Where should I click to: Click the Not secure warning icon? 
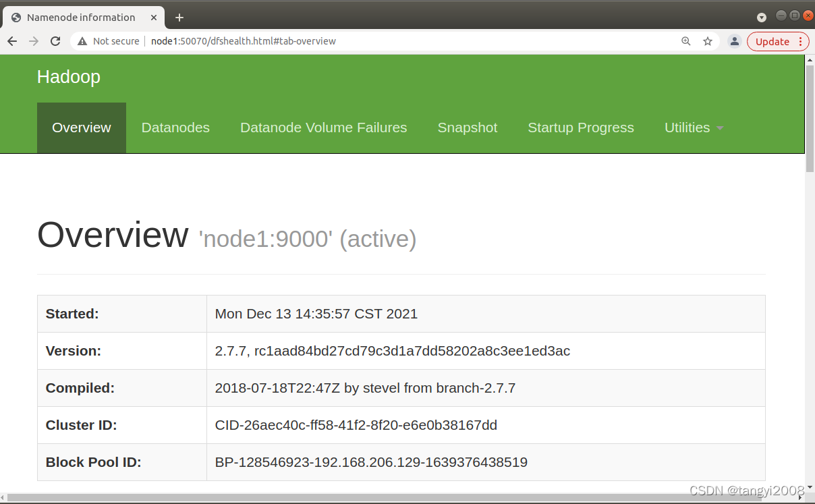[x=82, y=41]
